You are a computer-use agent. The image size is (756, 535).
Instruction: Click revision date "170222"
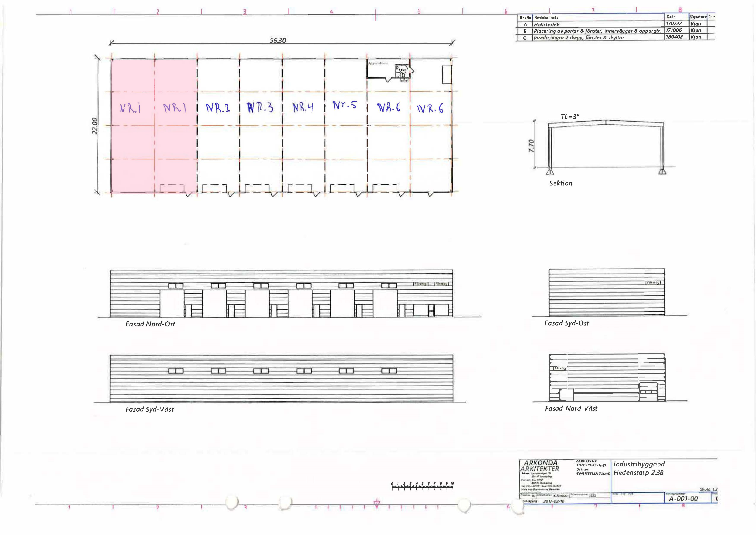(674, 24)
